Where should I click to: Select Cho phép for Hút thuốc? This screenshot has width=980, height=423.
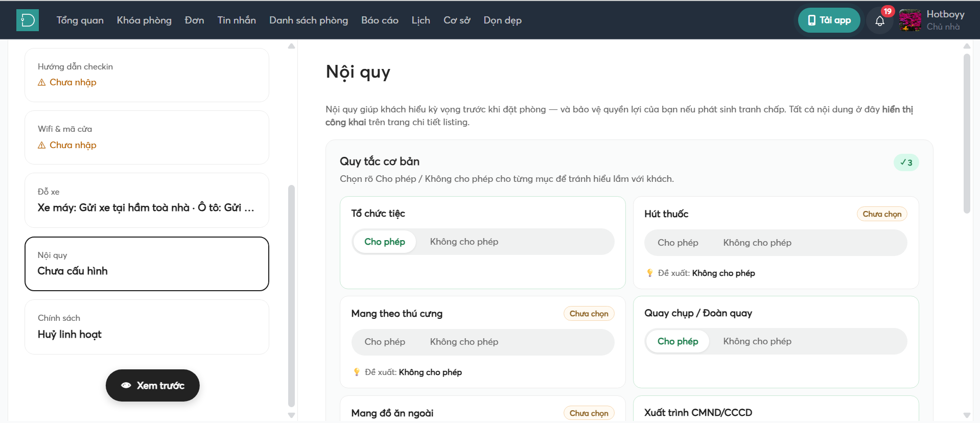(x=678, y=243)
